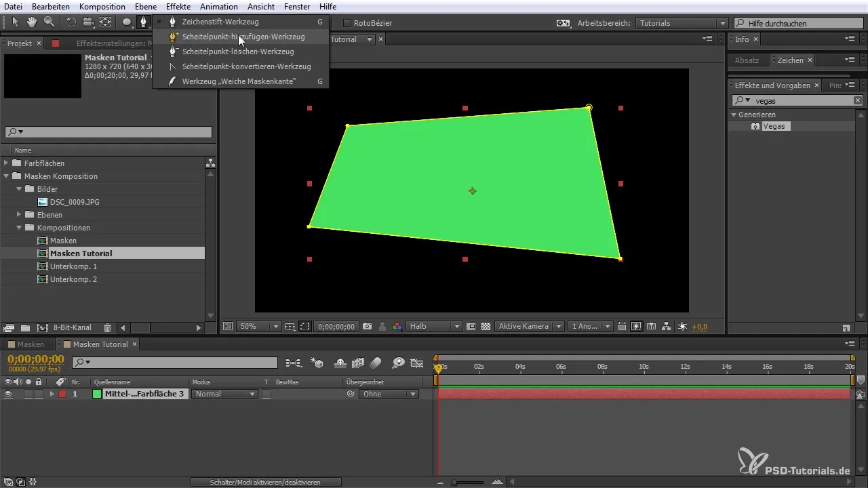Enable the RotoBézier checkbox
This screenshot has height=488, width=868.
click(348, 23)
